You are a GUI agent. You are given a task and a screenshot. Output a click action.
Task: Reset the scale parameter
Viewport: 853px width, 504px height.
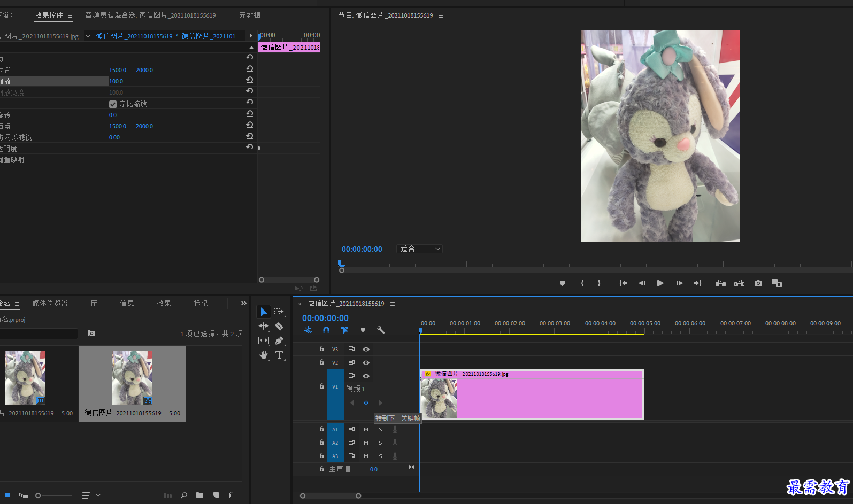point(249,80)
